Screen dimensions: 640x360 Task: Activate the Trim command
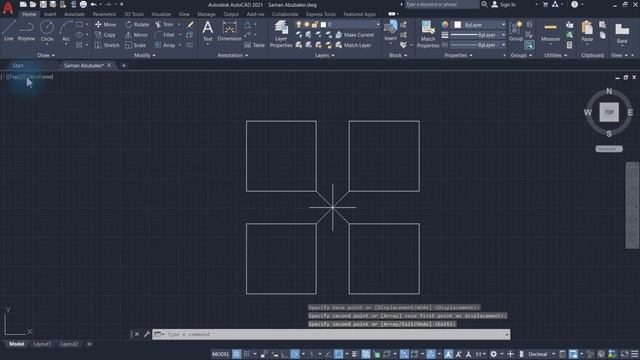tap(164, 24)
